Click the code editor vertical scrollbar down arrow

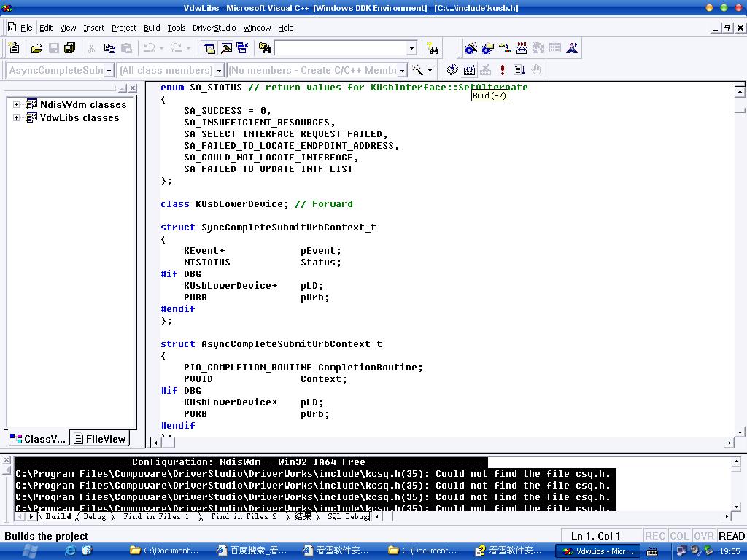[740, 431]
